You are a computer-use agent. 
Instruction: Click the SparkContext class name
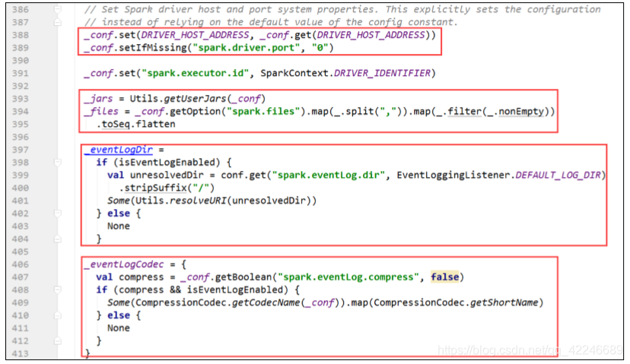click(294, 73)
